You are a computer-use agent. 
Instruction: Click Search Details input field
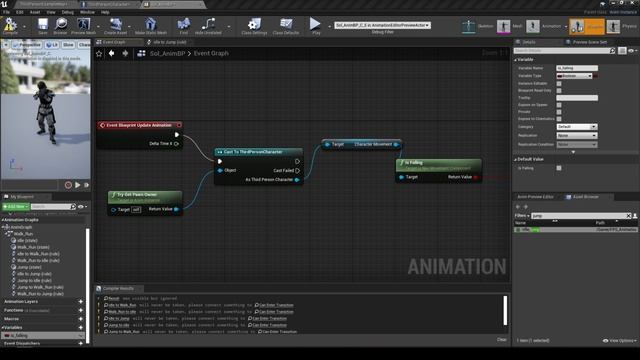564,51
